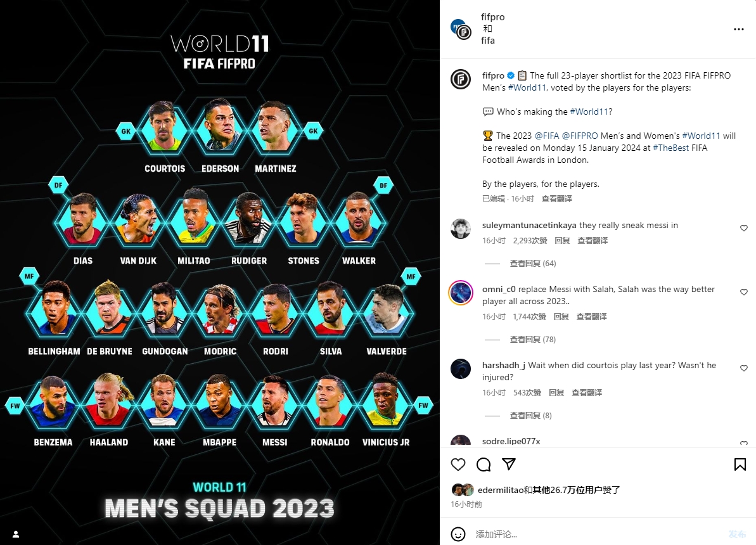756x545 pixels.
Task: View translation of the post caption
Action: [x=557, y=199]
